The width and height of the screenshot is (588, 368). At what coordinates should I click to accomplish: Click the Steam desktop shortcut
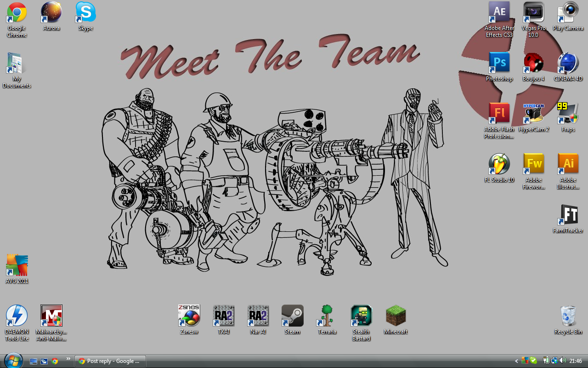click(x=292, y=316)
